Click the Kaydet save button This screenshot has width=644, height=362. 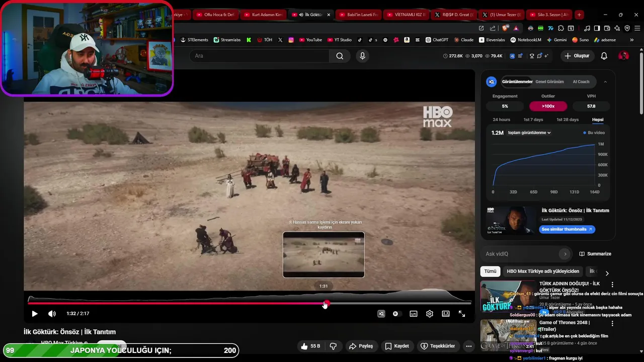pyautogui.click(x=397, y=346)
